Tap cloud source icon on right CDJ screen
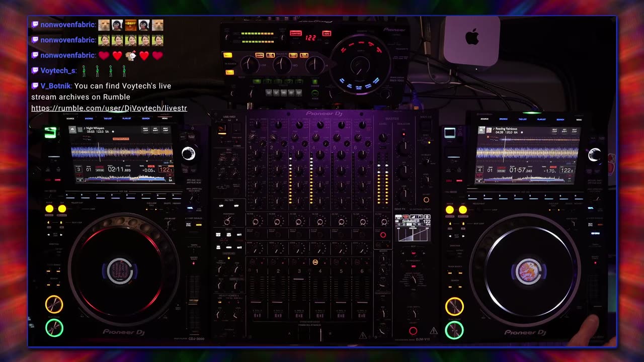 point(481,130)
